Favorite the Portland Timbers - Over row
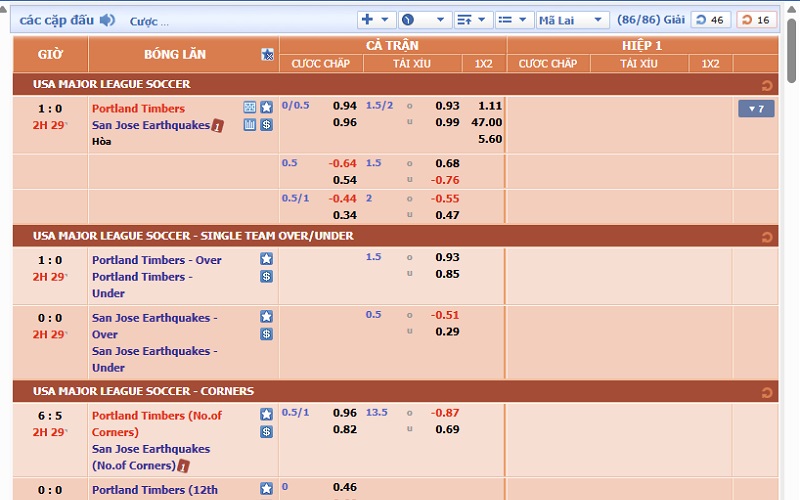The height and width of the screenshot is (500, 800). click(266, 259)
